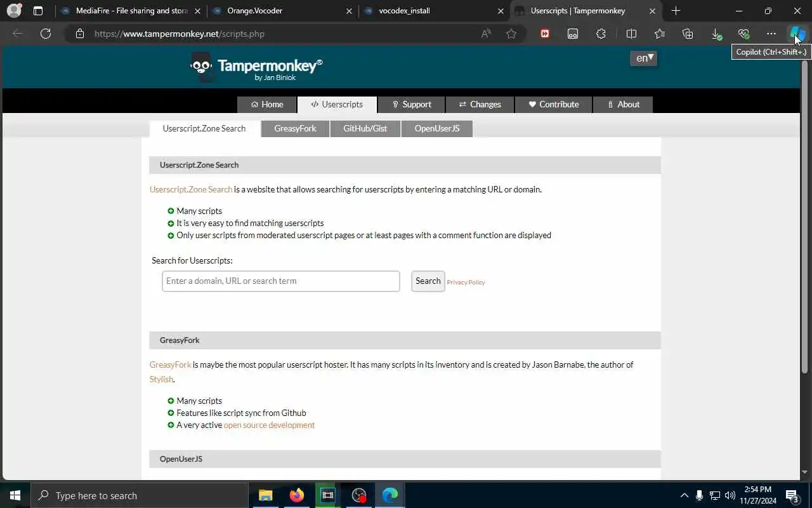The image size is (812, 508).
Task: Select the Userscripts navigation tab
Action: (x=337, y=105)
